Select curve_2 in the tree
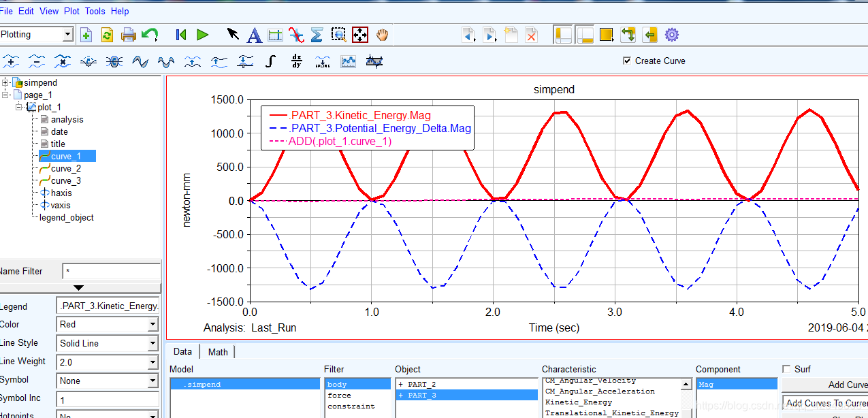The height and width of the screenshot is (418, 868). (x=66, y=168)
